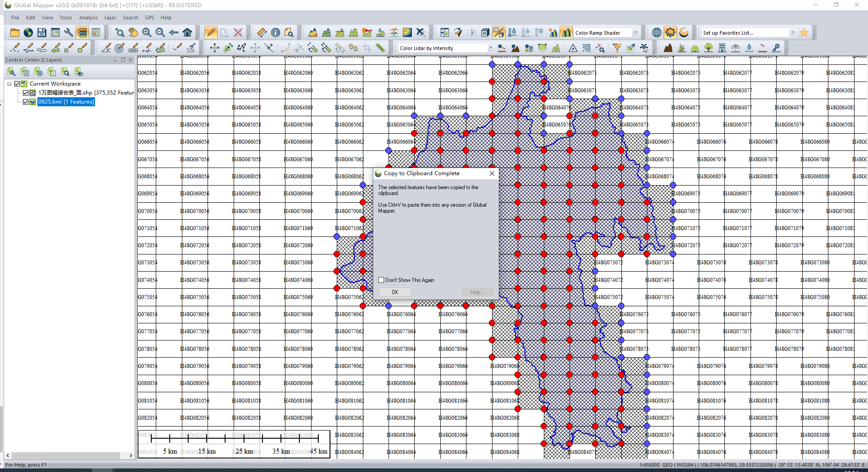Save workspace using the floppy disk icon
The image size is (868, 472).
click(x=42, y=32)
